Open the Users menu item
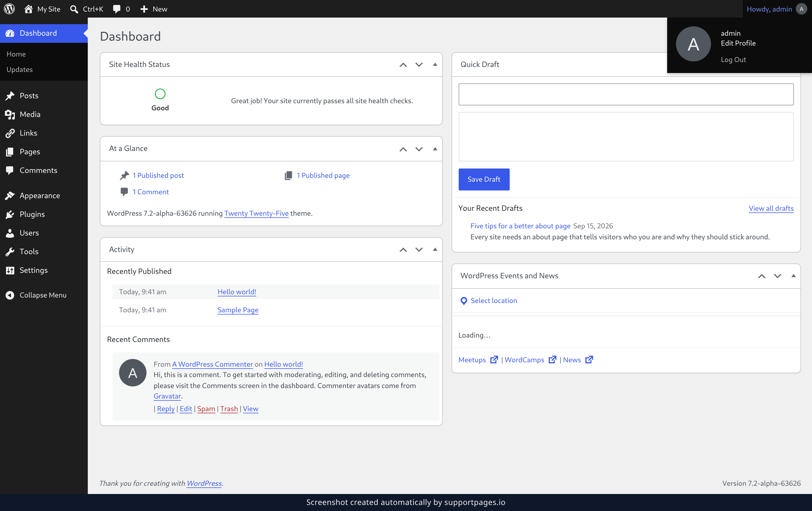Image resolution: width=812 pixels, height=511 pixels. pos(44,233)
